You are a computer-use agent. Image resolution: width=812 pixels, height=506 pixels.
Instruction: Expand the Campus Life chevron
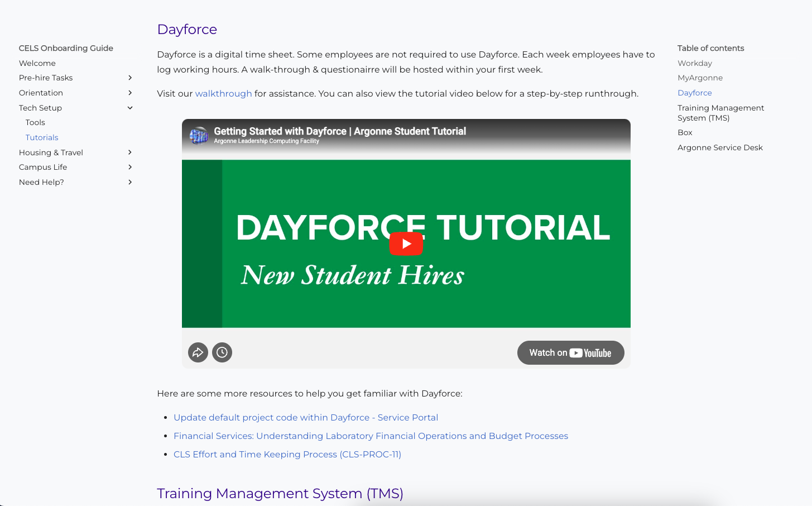[130, 167]
